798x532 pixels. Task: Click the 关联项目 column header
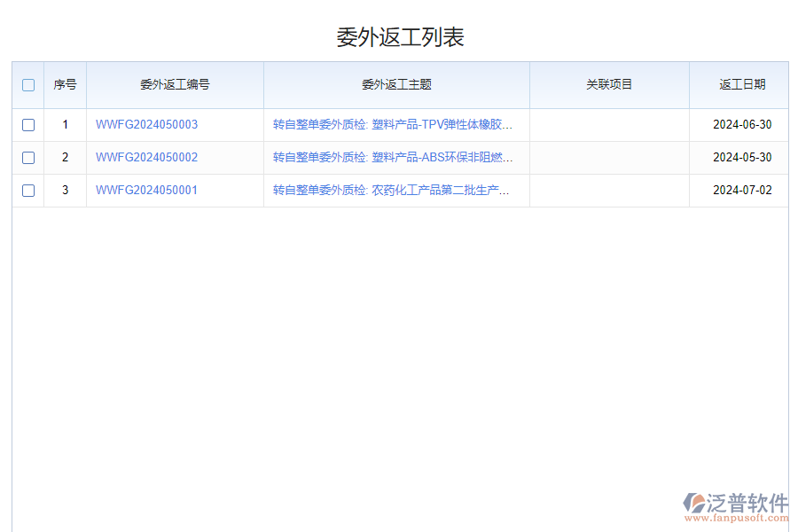pos(609,84)
